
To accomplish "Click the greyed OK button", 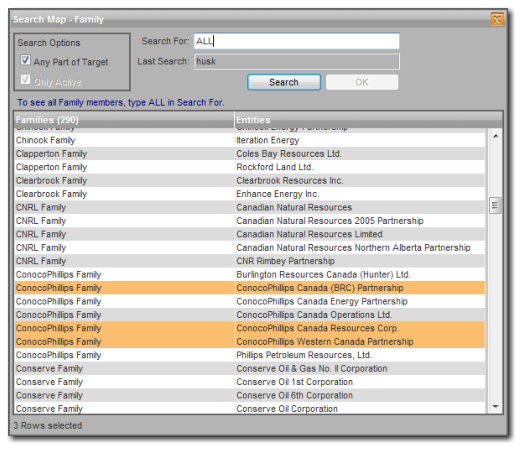I will point(362,82).
